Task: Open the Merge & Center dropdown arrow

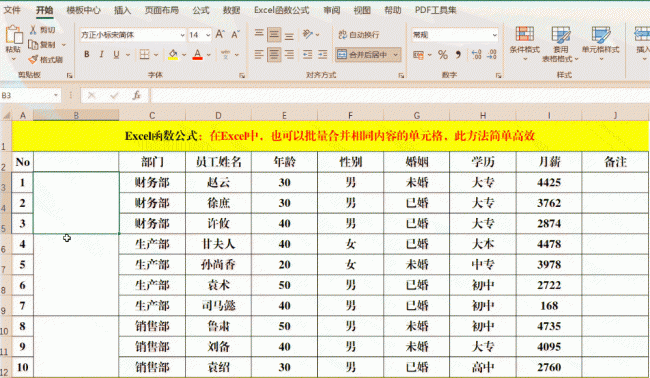Action: click(x=396, y=54)
